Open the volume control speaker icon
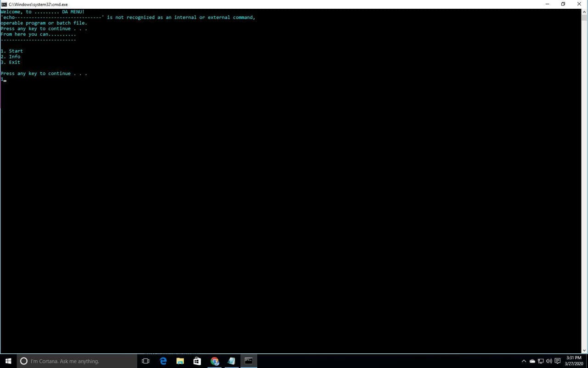Viewport: 588px width, 368px height. 549,361
